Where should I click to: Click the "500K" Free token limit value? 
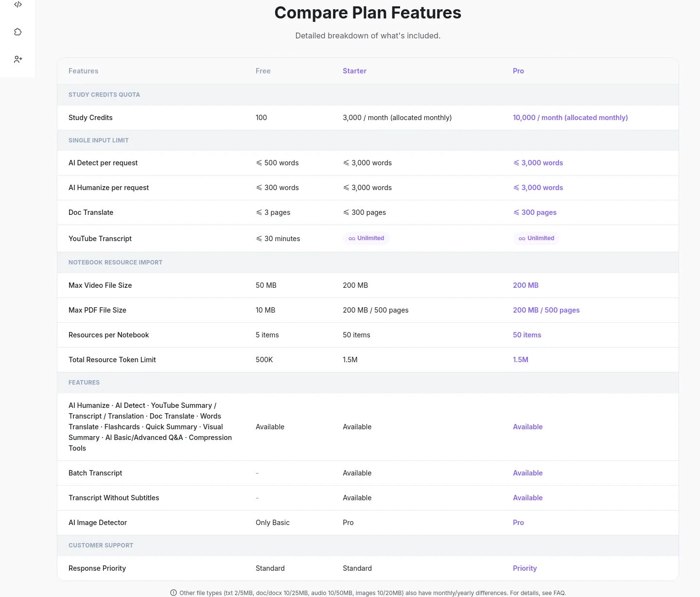(x=264, y=360)
